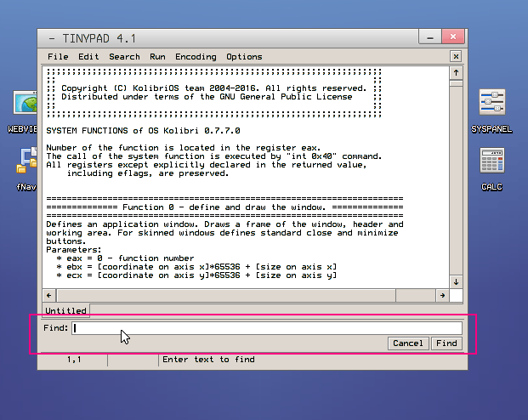Click the scroll down arrow
Image resolution: width=528 pixels, height=420 pixels.
(456, 281)
